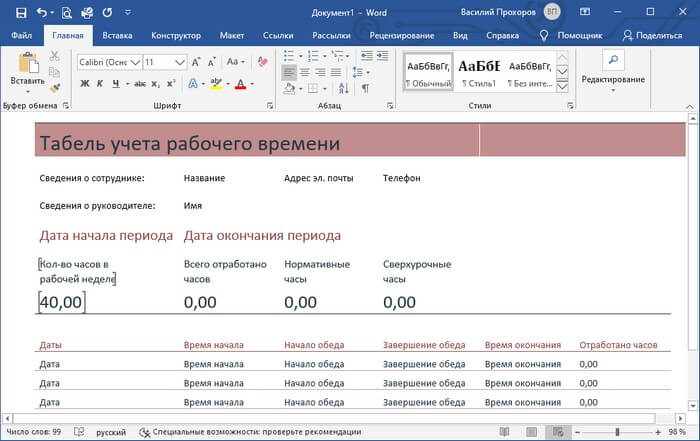Click the Число слов: 99 indicator
The image size is (700, 441).
pyautogui.click(x=33, y=432)
